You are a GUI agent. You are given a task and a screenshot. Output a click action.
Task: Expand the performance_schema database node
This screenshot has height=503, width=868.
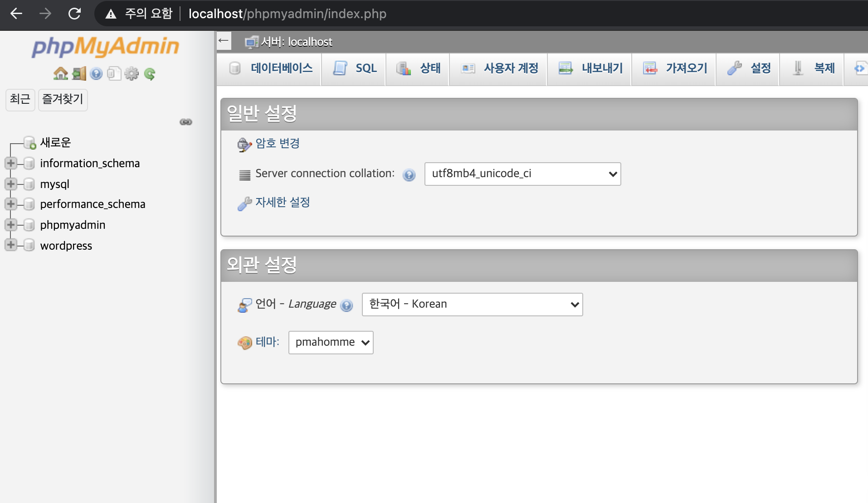tap(11, 204)
